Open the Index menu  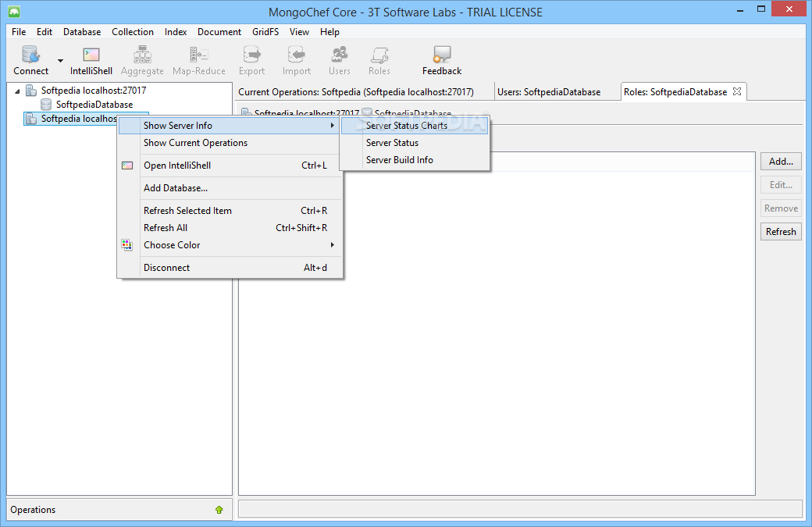point(176,31)
